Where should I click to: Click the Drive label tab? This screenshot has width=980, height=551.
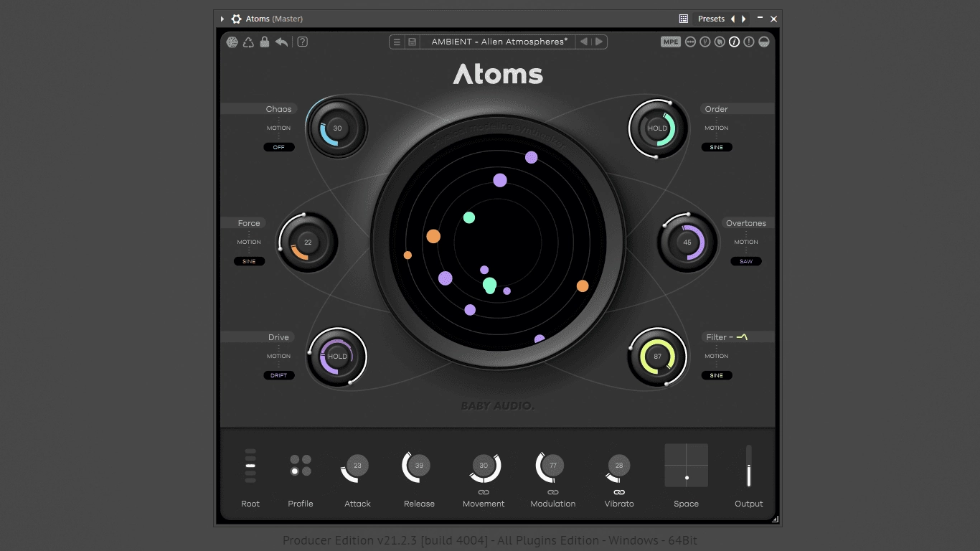point(258,337)
